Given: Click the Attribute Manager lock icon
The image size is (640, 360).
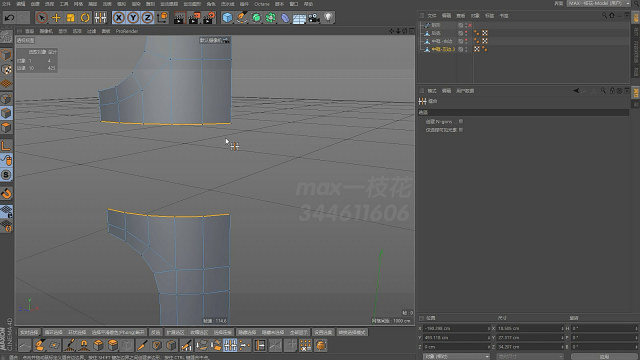Looking at the screenshot, I should 612,91.
